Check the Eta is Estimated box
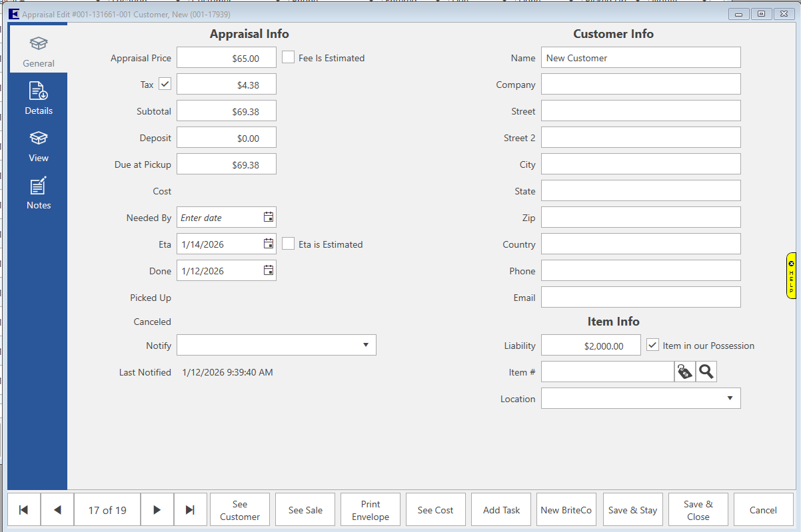Image resolution: width=801 pixels, height=532 pixels. pos(288,244)
